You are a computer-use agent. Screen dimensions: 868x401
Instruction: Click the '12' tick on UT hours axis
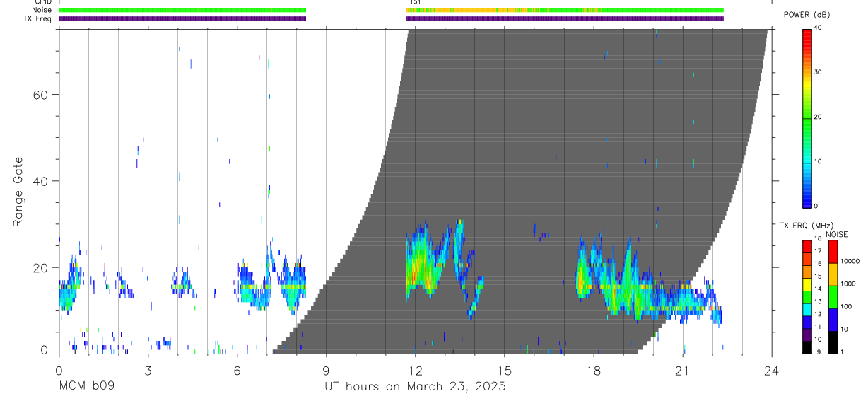click(415, 370)
